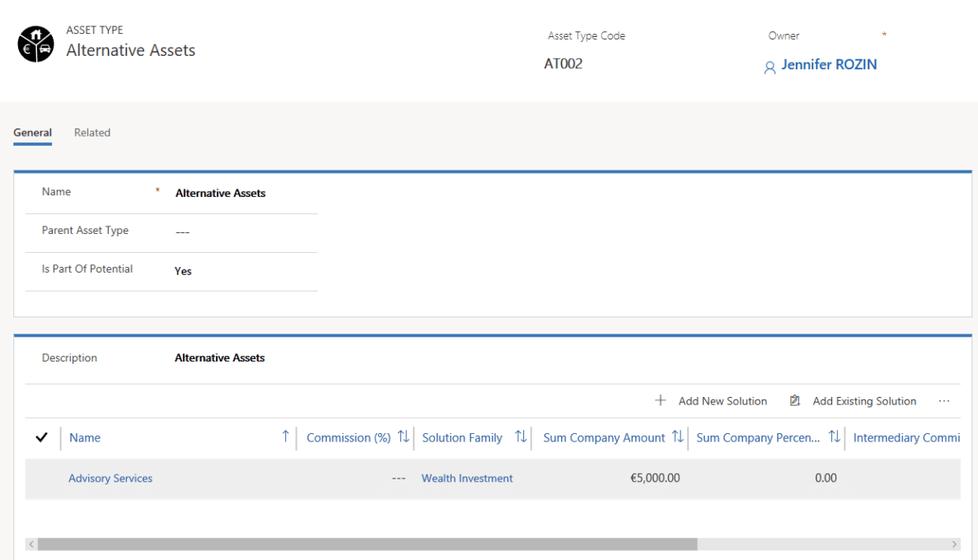Edit the Description field value
The width and height of the screenshot is (978, 560).
click(x=219, y=358)
